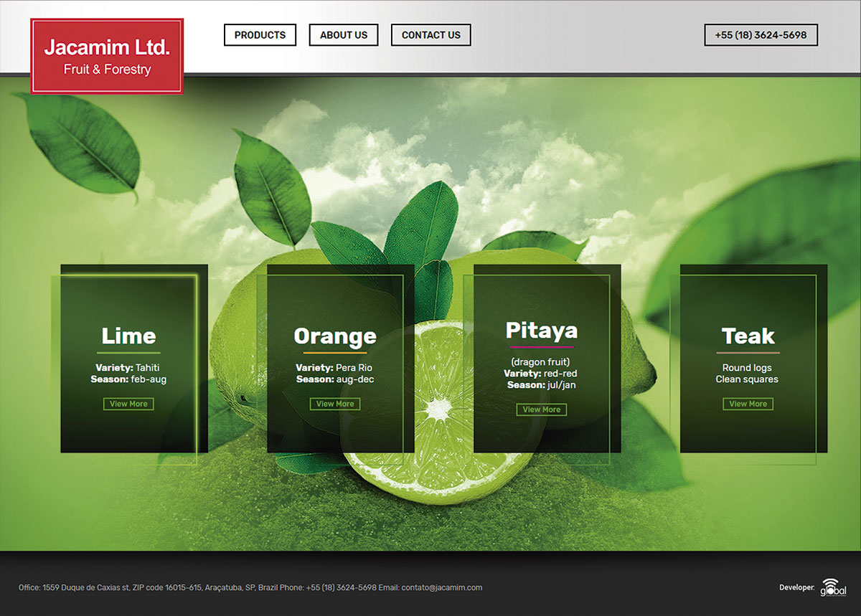Click the 'Variety: Pera Rio' text
861x616 pixels.
[334, 368]
